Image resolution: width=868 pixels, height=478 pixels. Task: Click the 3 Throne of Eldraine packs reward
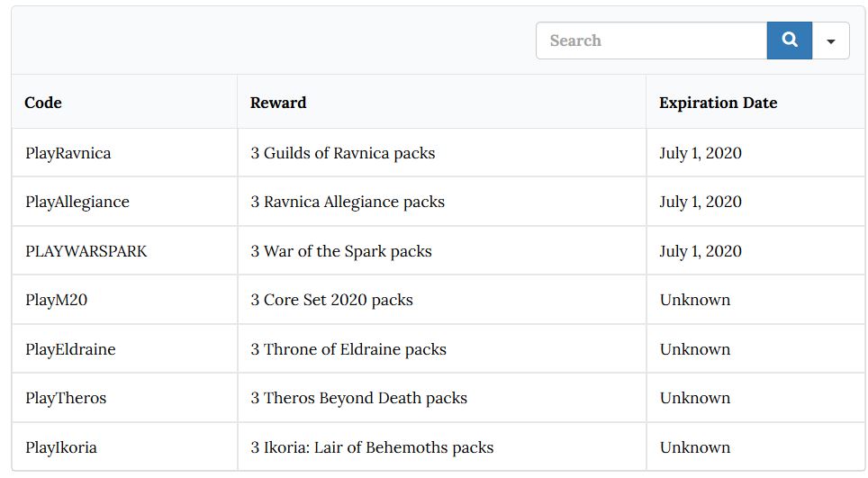[348, 349]
